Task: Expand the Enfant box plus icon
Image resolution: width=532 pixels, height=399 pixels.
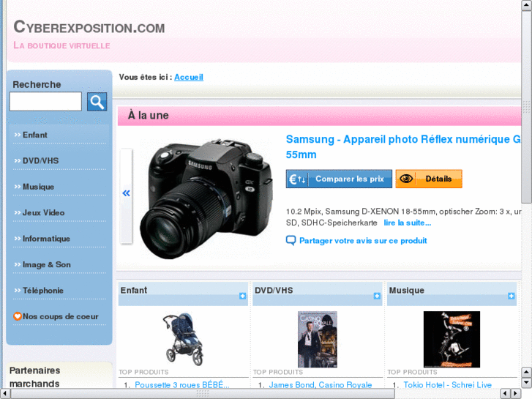Action: (x=243, y=296)
